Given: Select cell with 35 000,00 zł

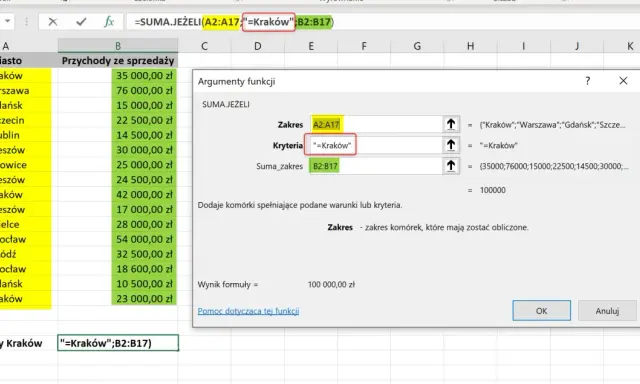Looking at the screenshot, I should [118, 75].
